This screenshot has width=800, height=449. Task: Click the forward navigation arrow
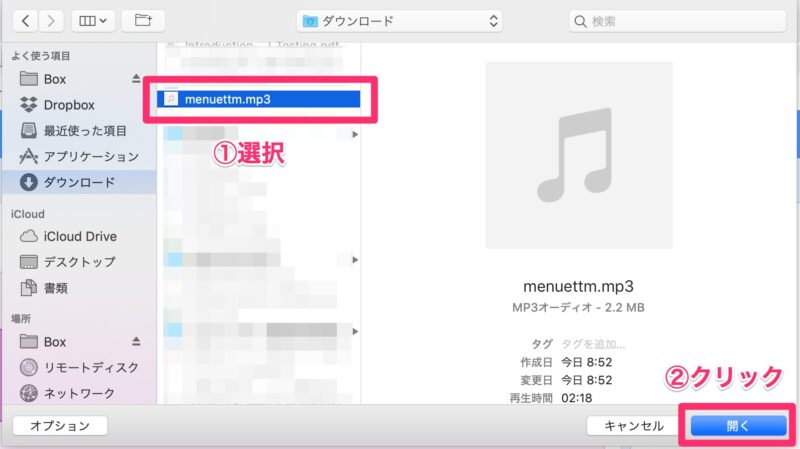coord(51,20)
